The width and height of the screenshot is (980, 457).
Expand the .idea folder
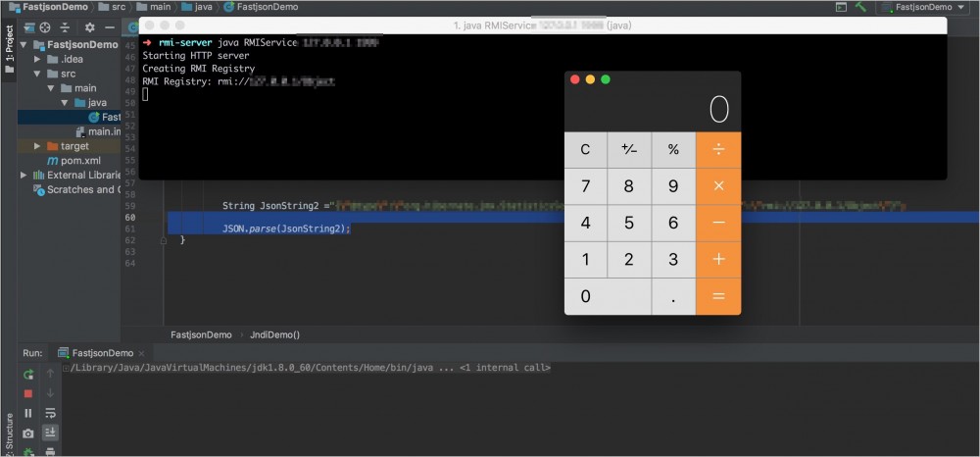click(37, 60)
